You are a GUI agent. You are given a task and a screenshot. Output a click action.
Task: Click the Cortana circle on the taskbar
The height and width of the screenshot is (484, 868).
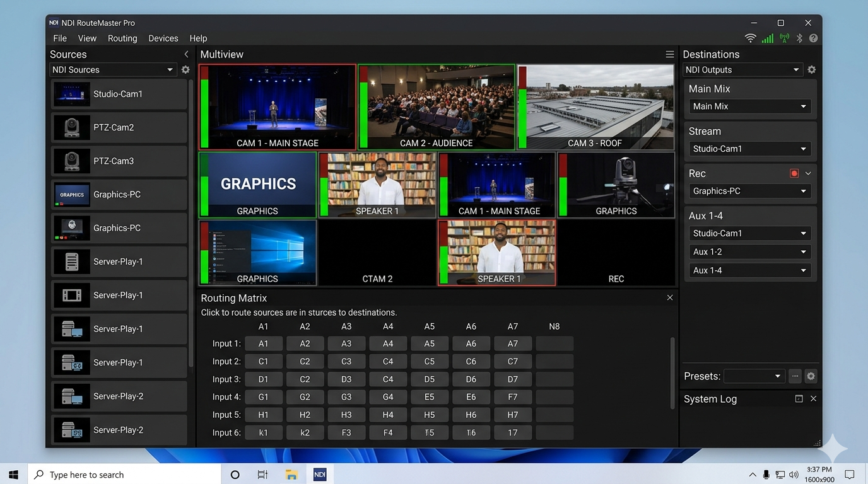[x=235, y=475]
